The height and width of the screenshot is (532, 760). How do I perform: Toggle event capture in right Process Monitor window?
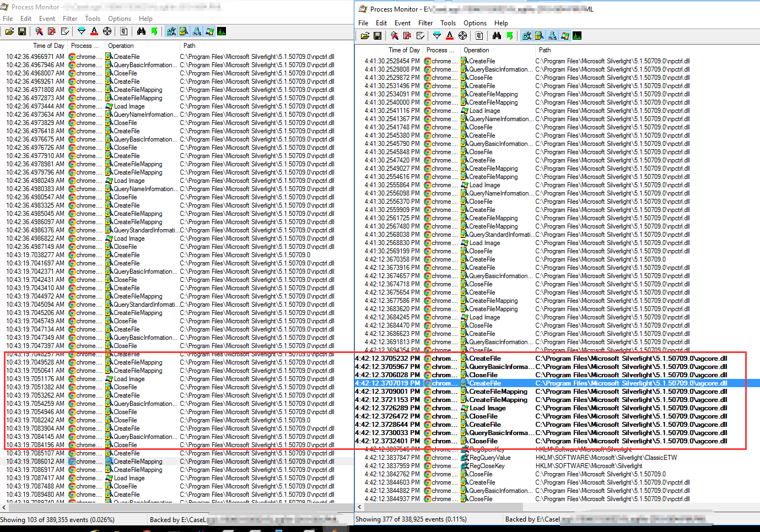tap(395, 36)
